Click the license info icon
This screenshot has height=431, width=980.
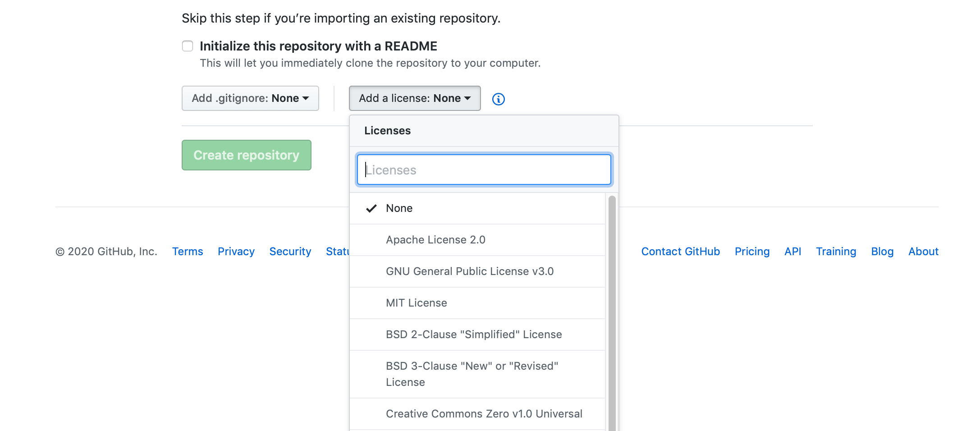coord(498,99)
